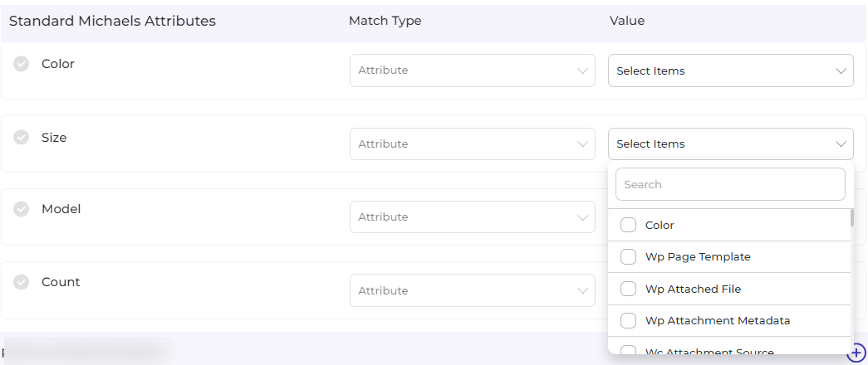This screenshot has height=365, width=868.
Task: Open Match Type dropdown for Count row
Action: (472, 290)
